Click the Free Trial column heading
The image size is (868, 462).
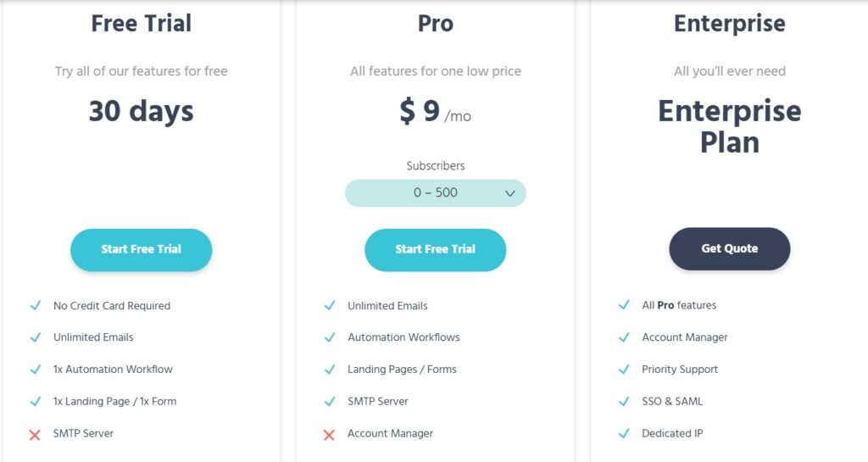pos(141,24)
